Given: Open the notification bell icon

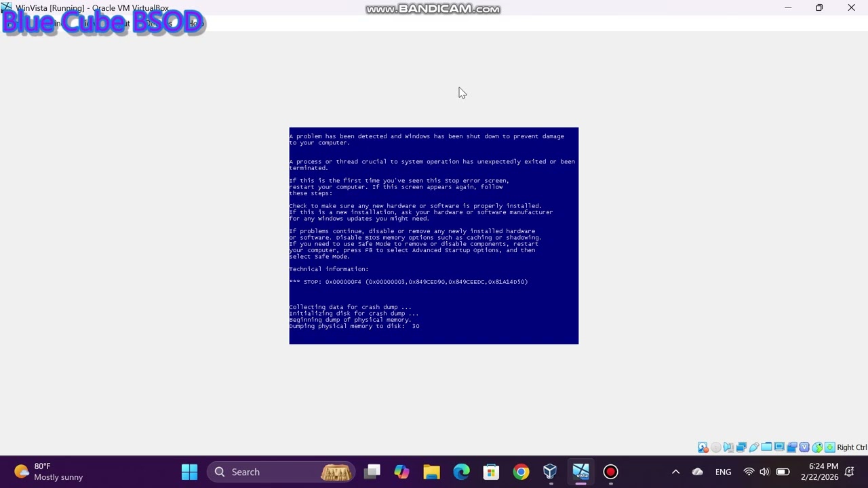Looking at the screenshot, I should click(849, 472).
